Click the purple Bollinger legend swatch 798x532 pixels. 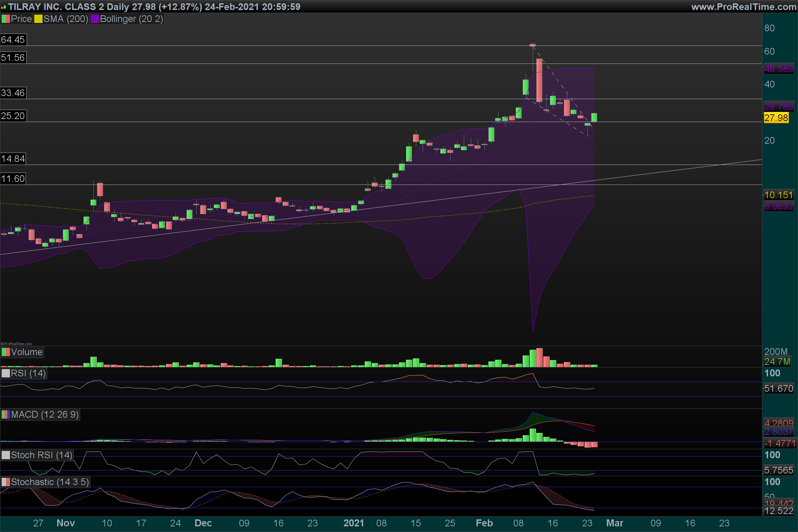tap(95, 19)
